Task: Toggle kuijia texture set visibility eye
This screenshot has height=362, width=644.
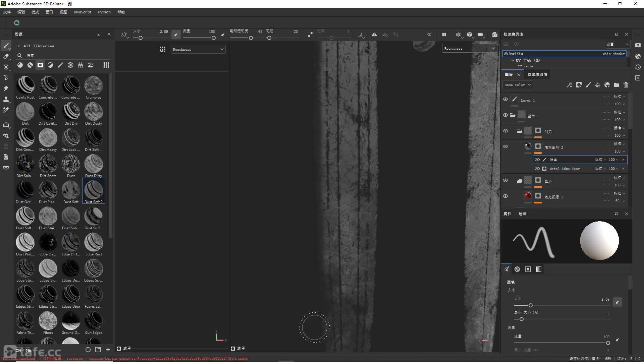Action: (506, 54)
